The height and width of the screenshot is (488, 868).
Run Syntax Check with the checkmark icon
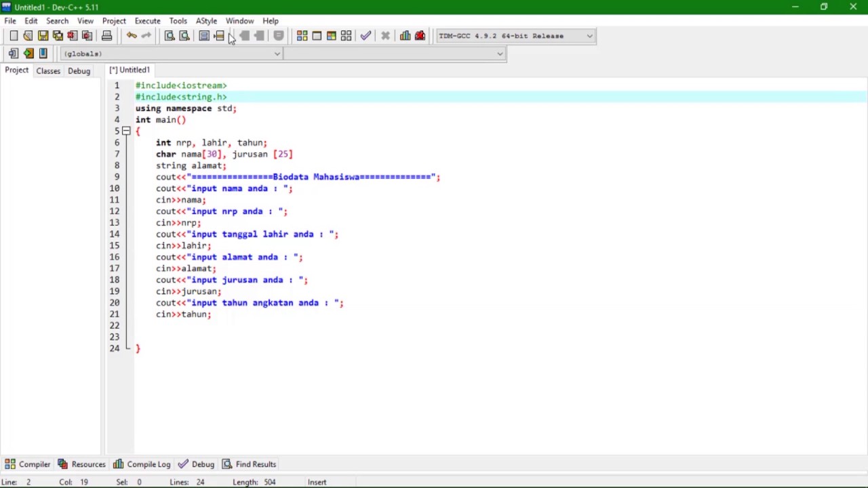click(366, 36)
